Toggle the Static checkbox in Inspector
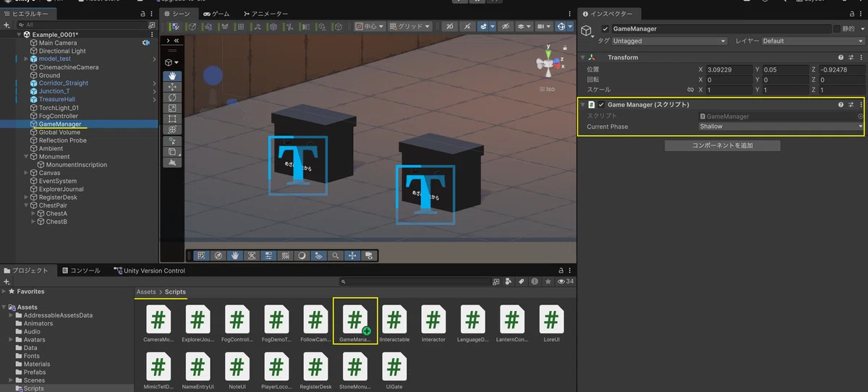This screenshot has height=392, width=868. tap(838, 29)
